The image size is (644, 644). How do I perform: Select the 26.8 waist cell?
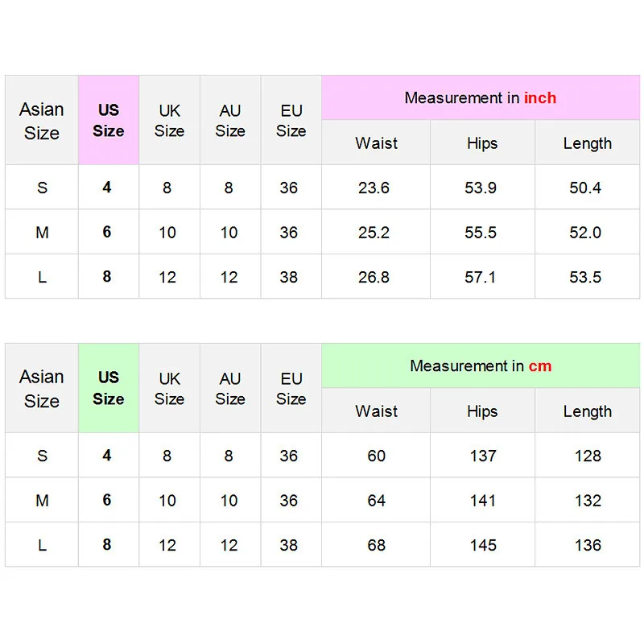coord(374,277)
